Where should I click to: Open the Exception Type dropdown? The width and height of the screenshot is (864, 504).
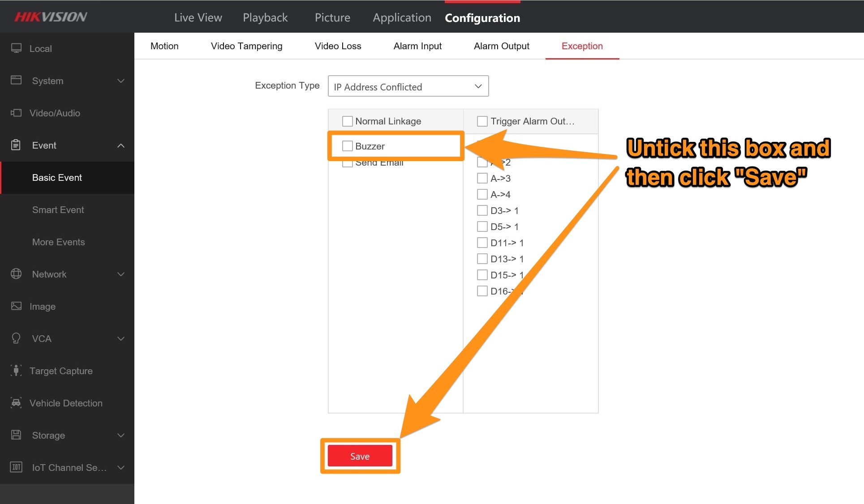pyautogui.click(x=408, y=86)
